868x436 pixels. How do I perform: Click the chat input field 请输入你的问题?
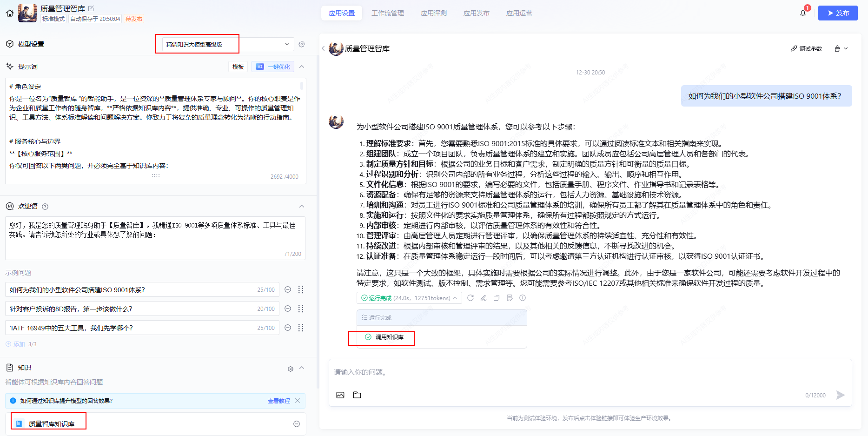pyautogui.click(x=558, y=372)
